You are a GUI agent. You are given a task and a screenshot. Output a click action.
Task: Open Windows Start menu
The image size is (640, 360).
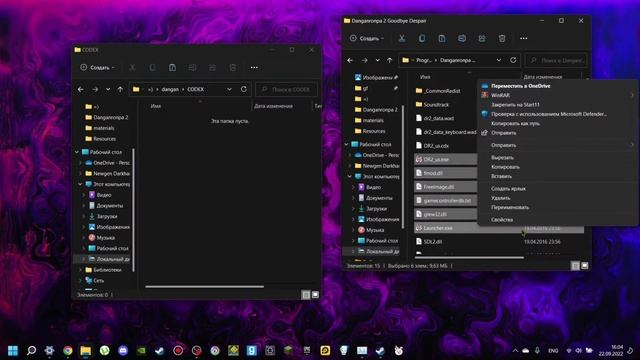pos(13,350)
